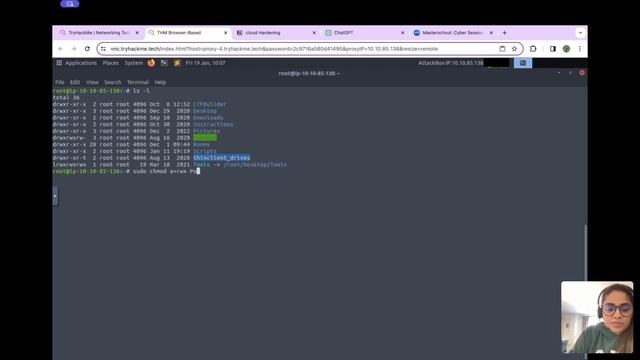Click the Rooms directory name
The width and height of the screenshot is (640, 360).
tap(202, 144)
